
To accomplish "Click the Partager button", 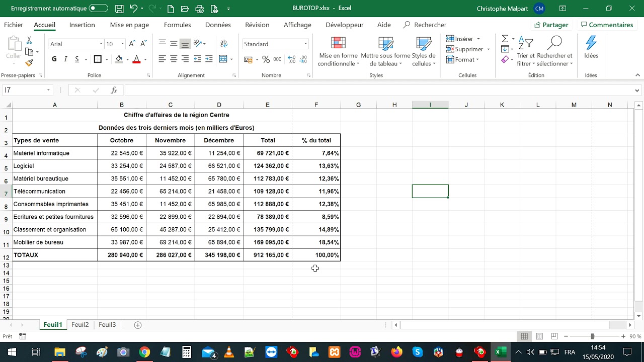I will [x=551, y=25].
